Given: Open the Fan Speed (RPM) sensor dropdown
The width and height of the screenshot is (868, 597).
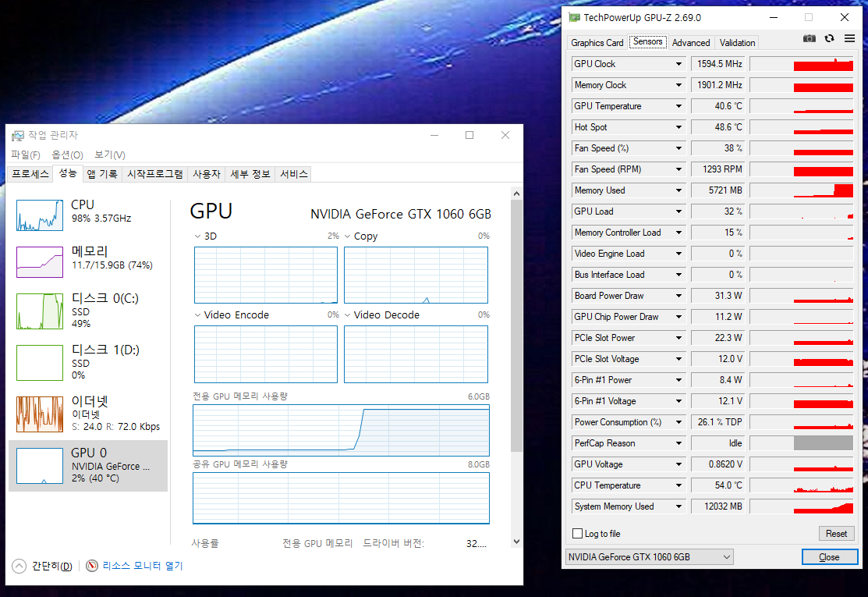Looking at the screenshot, I should click(678, 169).
